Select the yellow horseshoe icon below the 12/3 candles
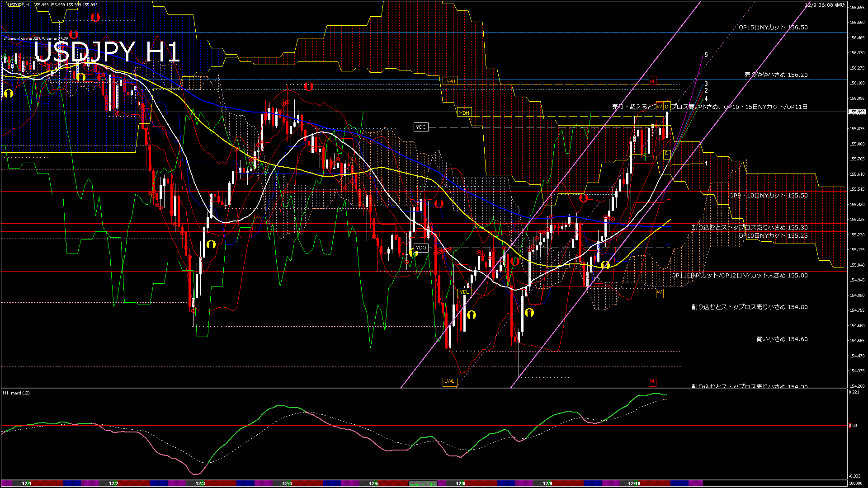This screenshot has height=488, width=868. pos(211,244)
